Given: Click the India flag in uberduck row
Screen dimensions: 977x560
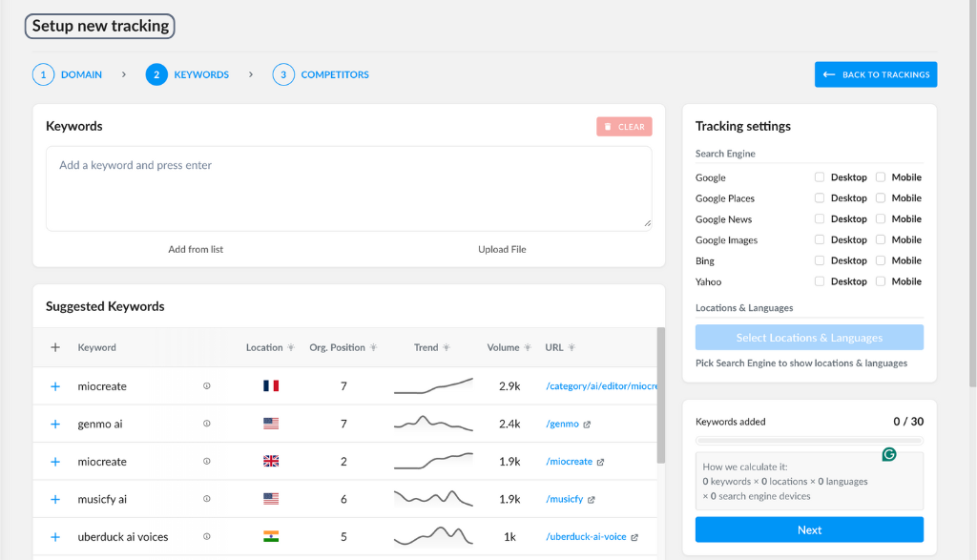Looking at the screenshot, I should (271, 536).
